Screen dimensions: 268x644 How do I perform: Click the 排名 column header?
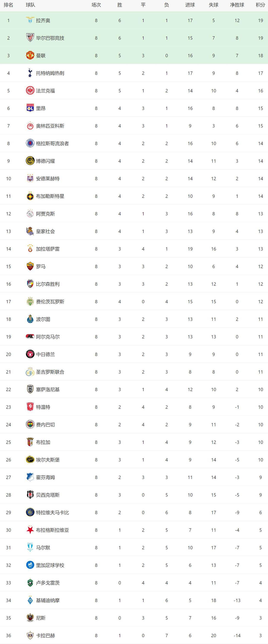(8, 5)
